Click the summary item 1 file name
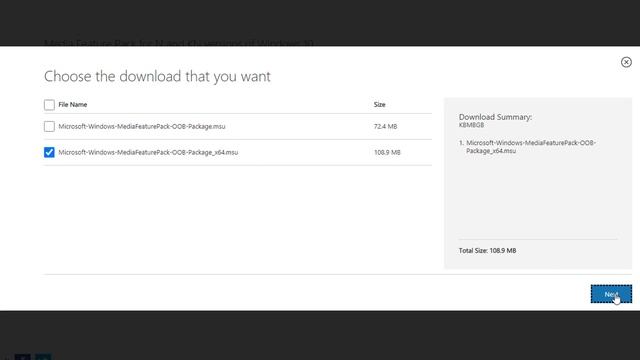 [531, 147]
